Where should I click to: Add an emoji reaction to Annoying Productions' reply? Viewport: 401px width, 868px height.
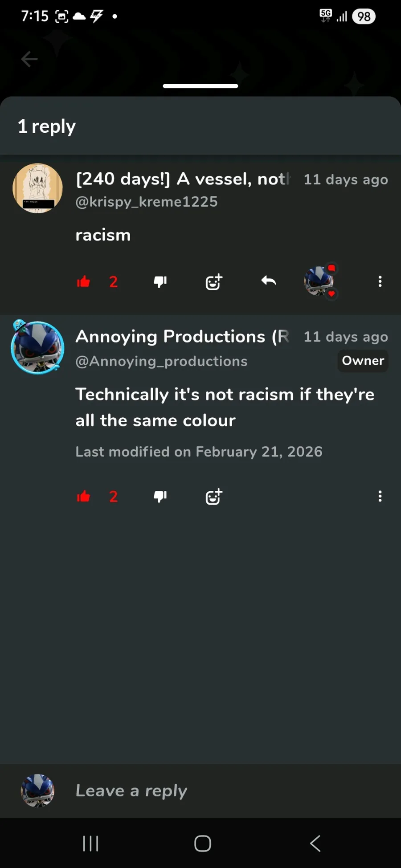coord(214,496)
